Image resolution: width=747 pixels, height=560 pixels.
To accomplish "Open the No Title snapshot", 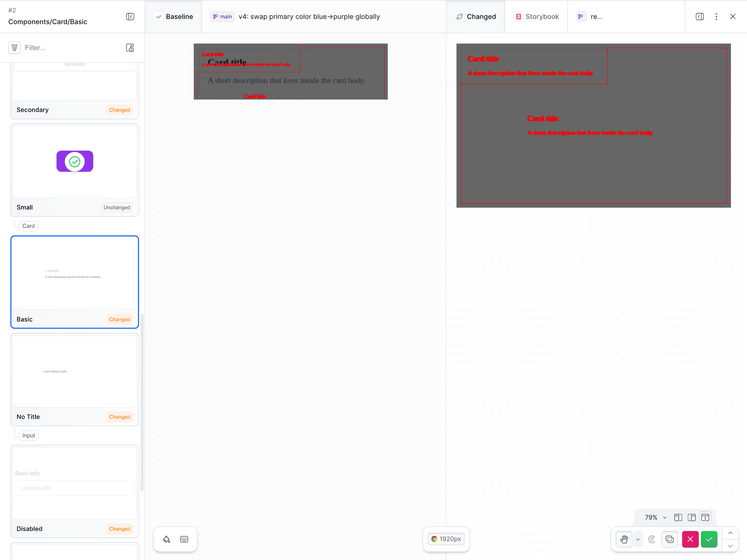I will pos(75,380).
